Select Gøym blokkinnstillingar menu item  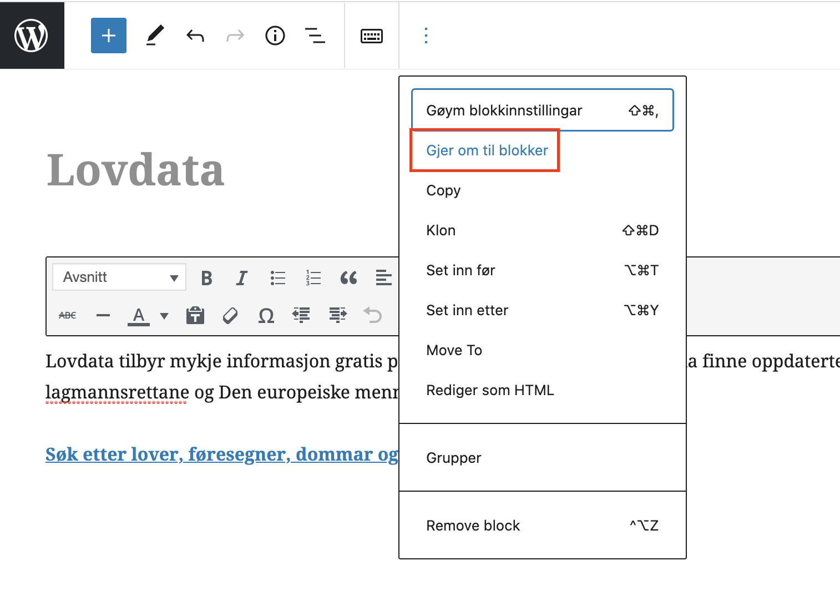[x=543, y=110]
